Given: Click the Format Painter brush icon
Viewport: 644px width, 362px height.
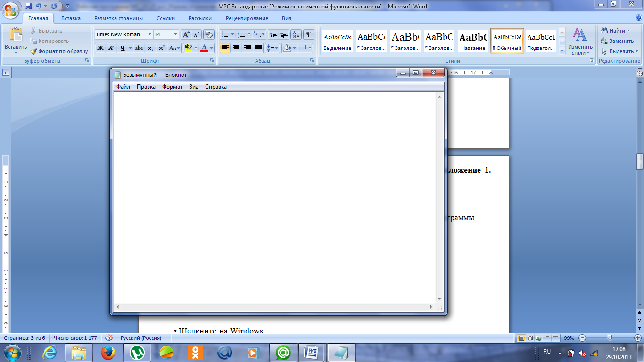Looking at the screenshot, I should tap(33, 51).
